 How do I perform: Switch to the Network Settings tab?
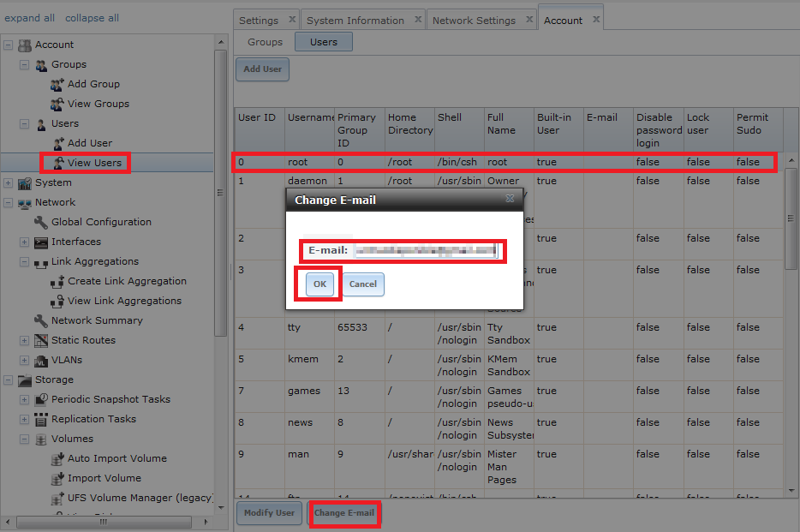(474, 21)
